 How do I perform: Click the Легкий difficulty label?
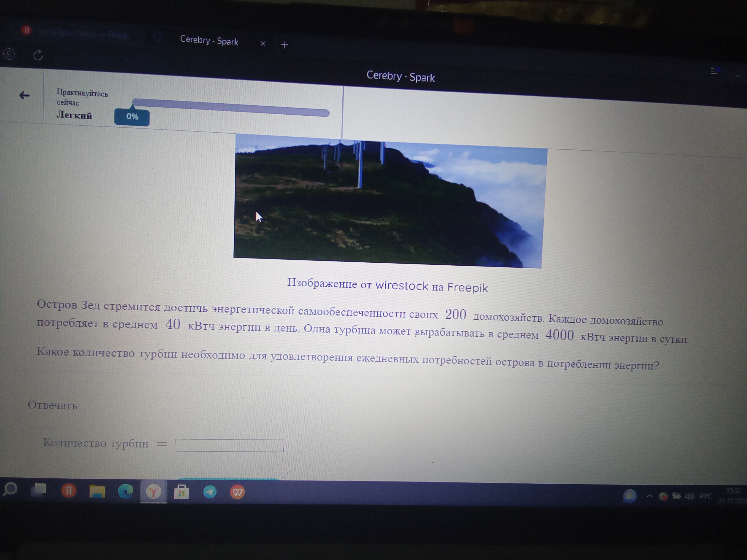pyautogui.click(x=74, y=115)
